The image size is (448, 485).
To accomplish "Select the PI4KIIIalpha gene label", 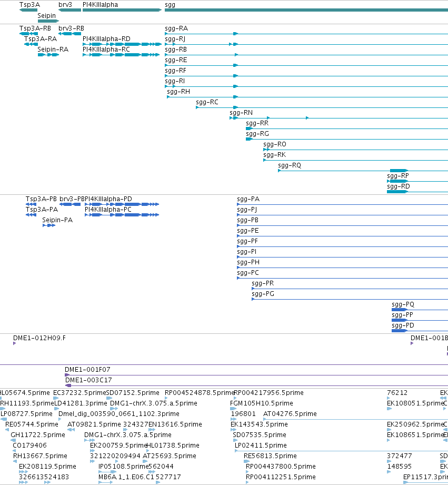I will (x=100, y=5).
